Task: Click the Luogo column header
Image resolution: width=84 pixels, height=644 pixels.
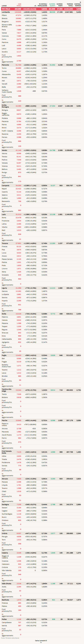Action: coord(4,5)
